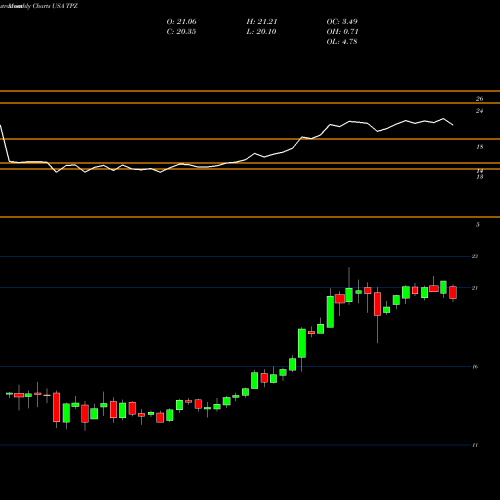This screenshot has height=500, width=500.
Task: Click the '24' axis label
Action: click(x=479, y=111)
